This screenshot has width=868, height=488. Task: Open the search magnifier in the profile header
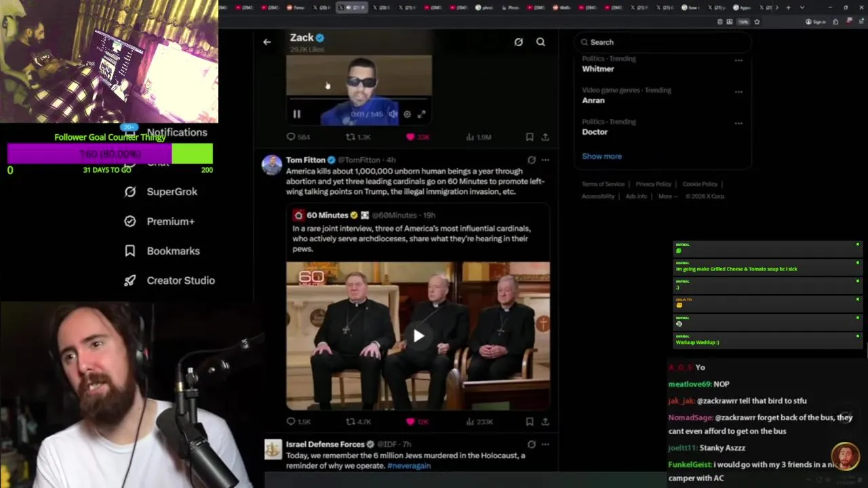tap(540, 42)
